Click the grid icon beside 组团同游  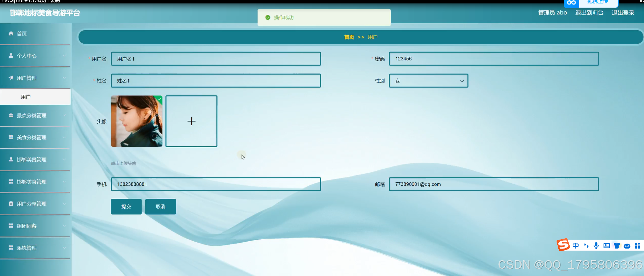click(11, 226)
